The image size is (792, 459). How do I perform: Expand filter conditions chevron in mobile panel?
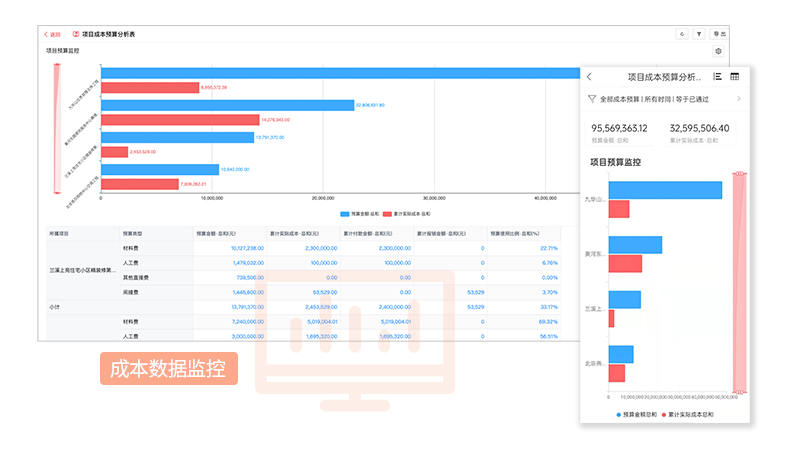[738, 99]
